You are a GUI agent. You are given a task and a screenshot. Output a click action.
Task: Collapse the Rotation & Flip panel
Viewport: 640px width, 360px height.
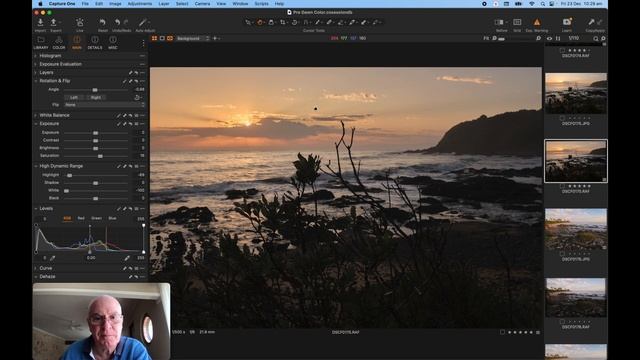tap(36, 81)
